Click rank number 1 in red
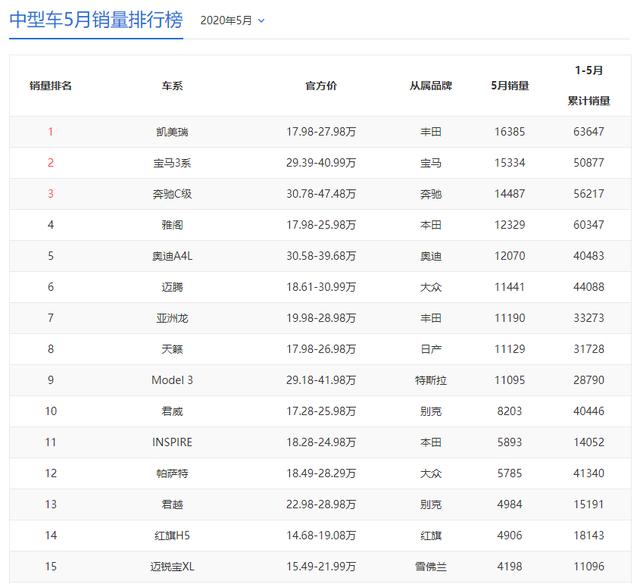Image resolution: width=640 pixels, height=584 pixels. pos(51,132)
